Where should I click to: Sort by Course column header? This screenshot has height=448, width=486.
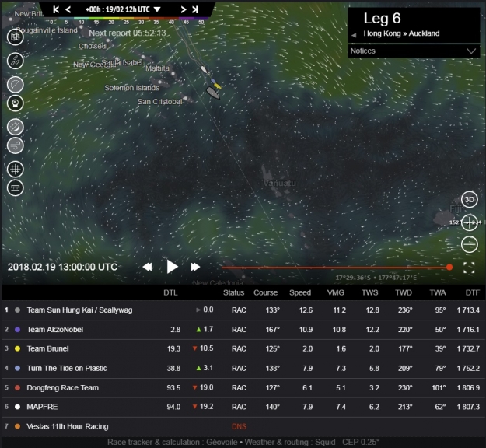coord(266,292)
